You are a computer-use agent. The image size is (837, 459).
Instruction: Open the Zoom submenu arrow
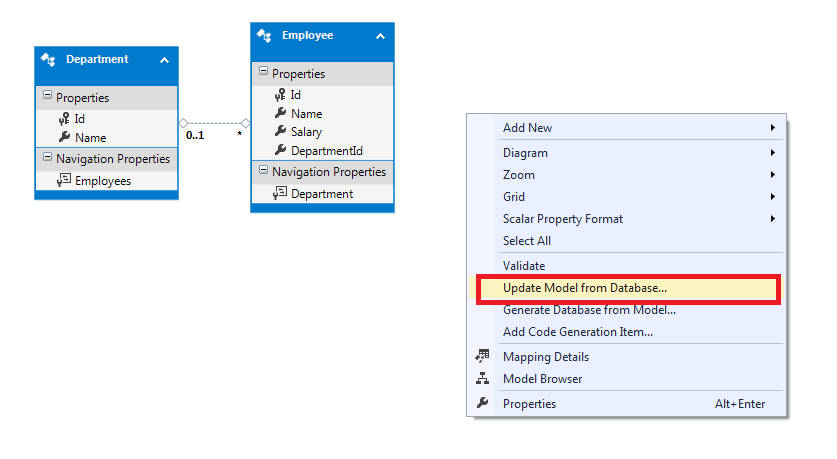[772, 175]
